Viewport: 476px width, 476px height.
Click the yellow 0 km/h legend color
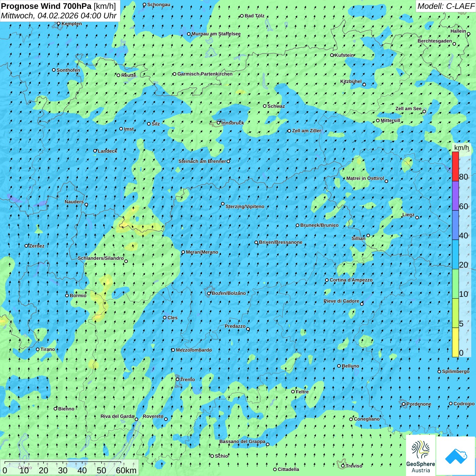click(x=455, y=342)
